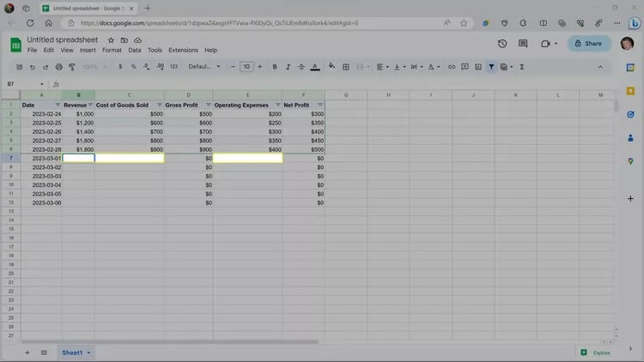Open comments history icon
The height and width of the screenshot is (362, 644).
pyautogui.click(x=523, y=43)
